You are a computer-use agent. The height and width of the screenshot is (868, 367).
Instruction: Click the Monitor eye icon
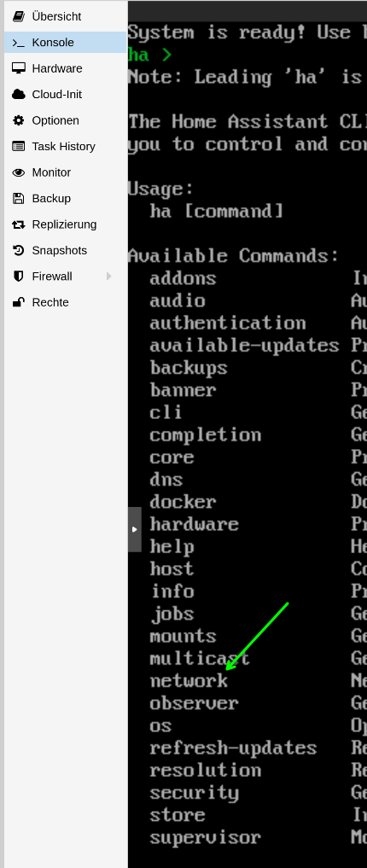click(18, 172)
